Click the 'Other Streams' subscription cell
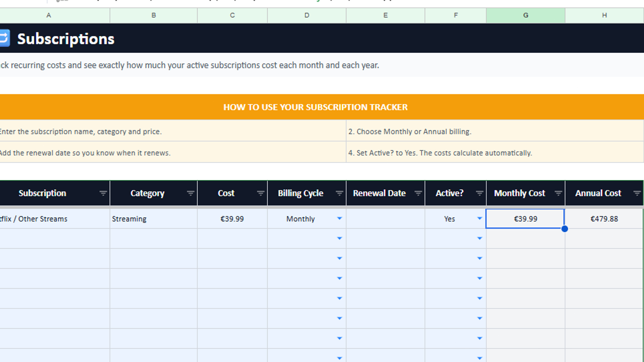 tap(55, 219)
